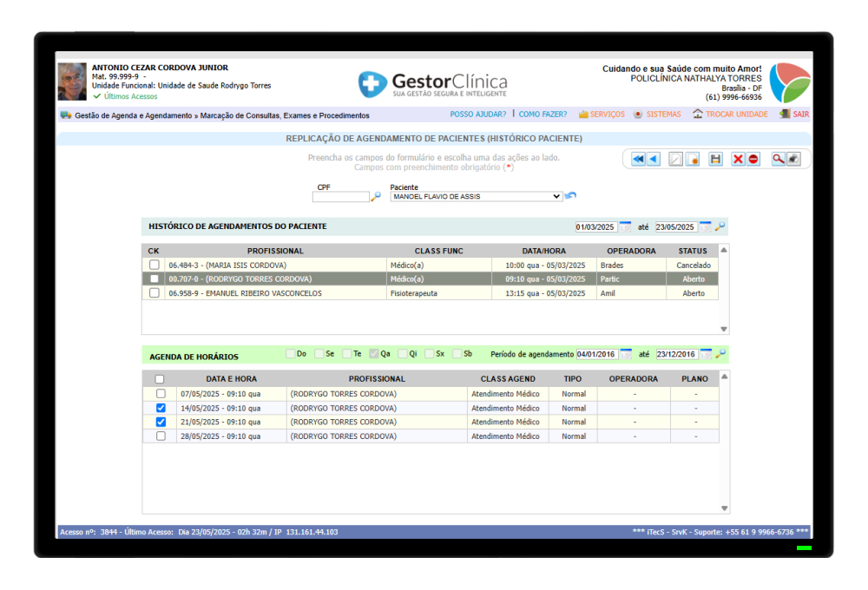Open calendar picker for 01/03/2025 start date
This screenshot has width=868, height=590.
click(x=625, y=227)
